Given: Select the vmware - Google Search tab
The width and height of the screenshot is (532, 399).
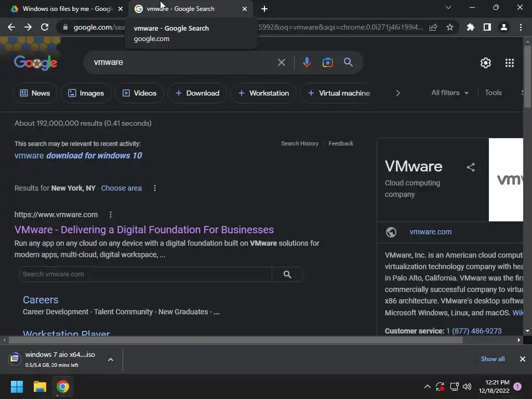Looking at the screenshot, I should [180, 9].
